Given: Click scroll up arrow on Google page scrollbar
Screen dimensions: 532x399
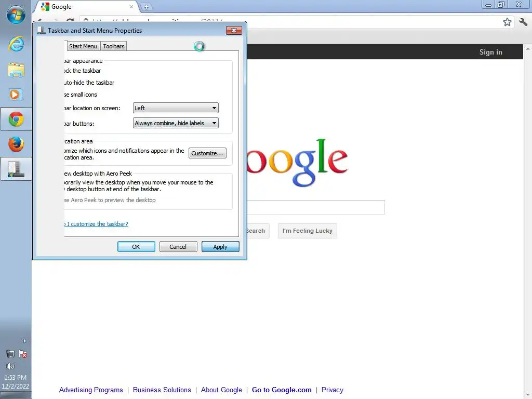Looking at the screenshot, I should pos(528,49).
